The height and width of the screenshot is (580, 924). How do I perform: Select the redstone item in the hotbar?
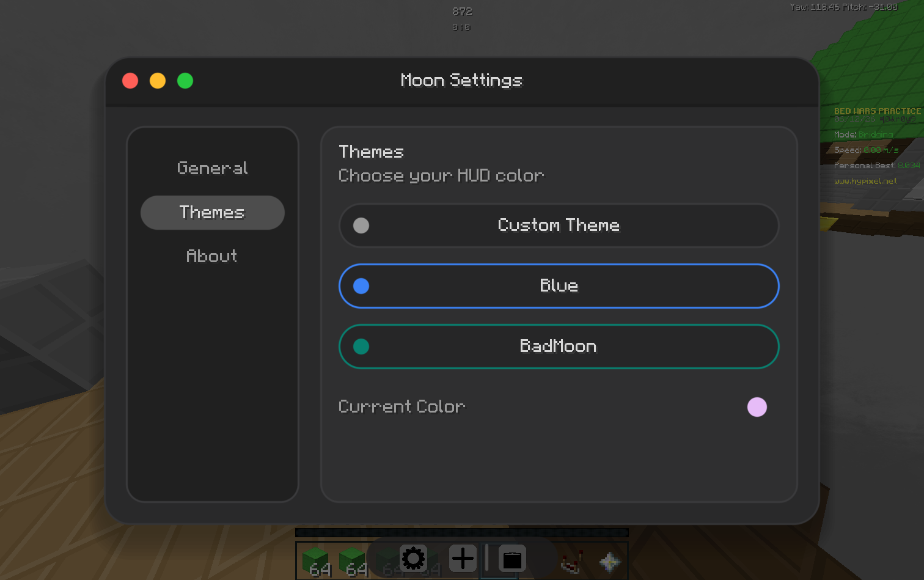pyautogui.click(x=572, y=562)
